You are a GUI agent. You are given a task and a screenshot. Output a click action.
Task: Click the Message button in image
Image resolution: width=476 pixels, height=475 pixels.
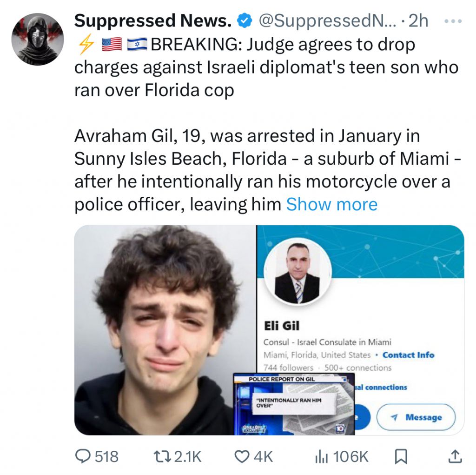(416, 417)
